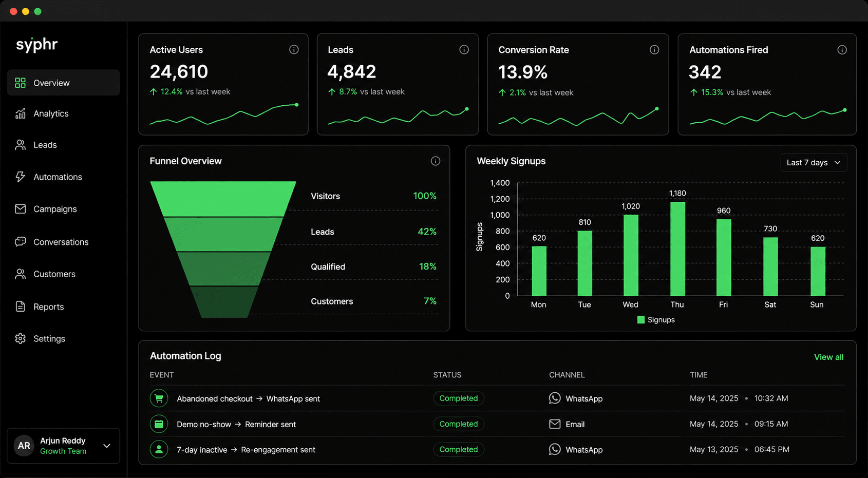The image size is (868, 478).
Task: Click the Campaigns envelope icon in sidebar
Action: [x=20, y=209]
